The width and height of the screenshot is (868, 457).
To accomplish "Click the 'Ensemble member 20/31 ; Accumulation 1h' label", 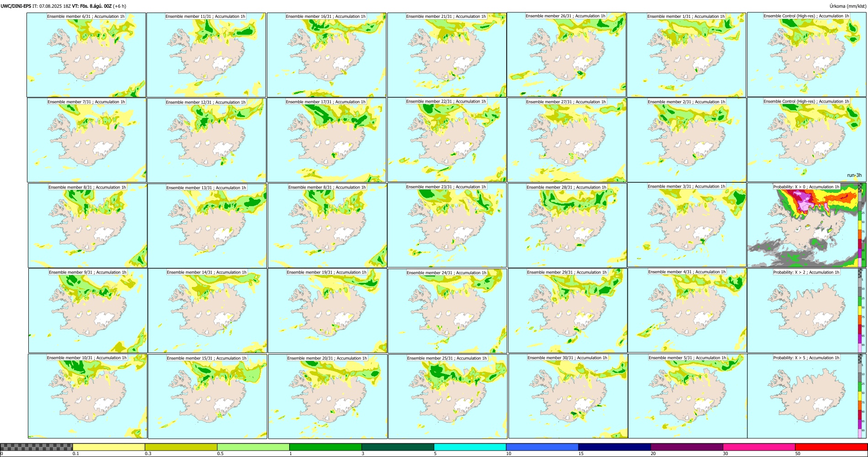I will click(x=327, y=358).
